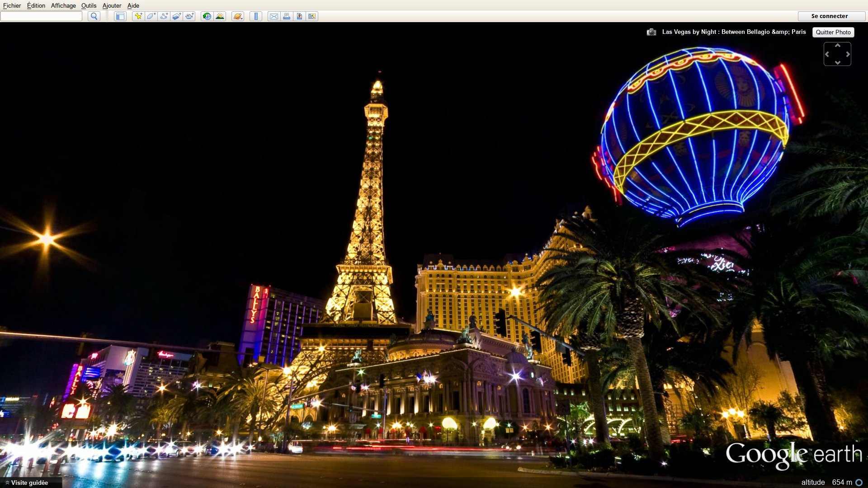Click the search magnifier button

tap(94, 16)
